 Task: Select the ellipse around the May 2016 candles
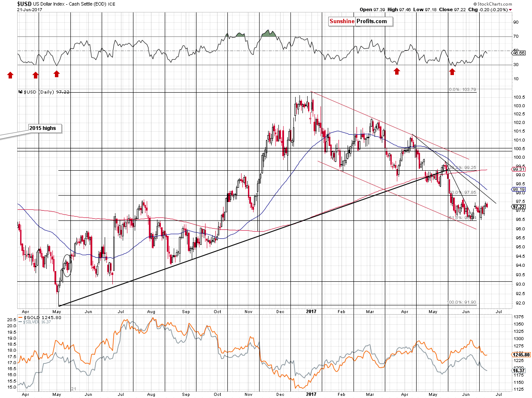(67, 266)
